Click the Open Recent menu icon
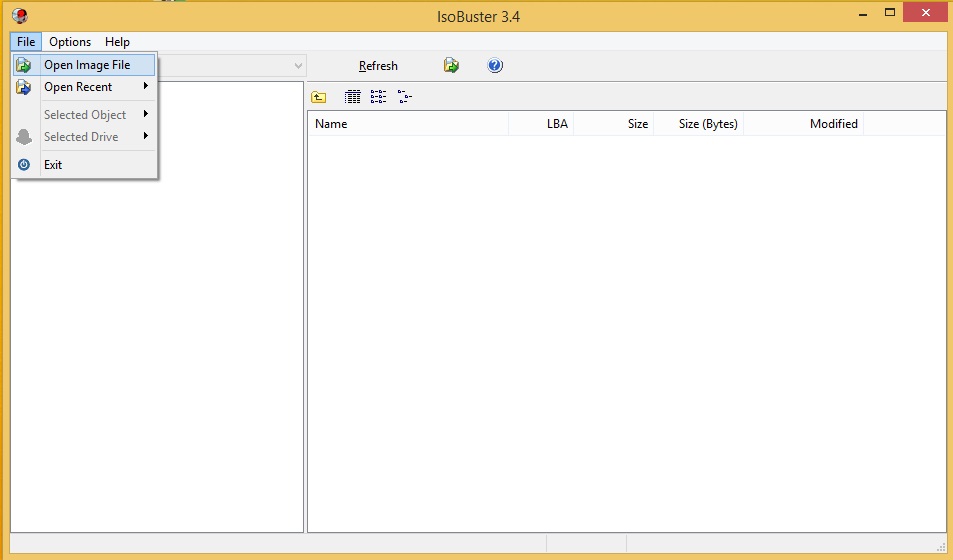This screenshot has width=953, height=560. click(24, 87)
